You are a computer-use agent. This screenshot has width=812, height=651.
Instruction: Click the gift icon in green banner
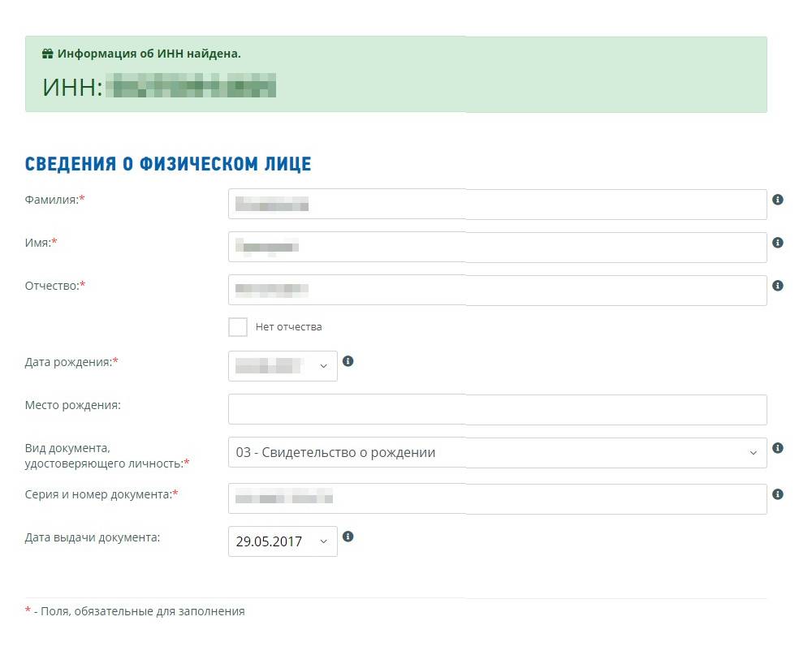coord(48,54)
